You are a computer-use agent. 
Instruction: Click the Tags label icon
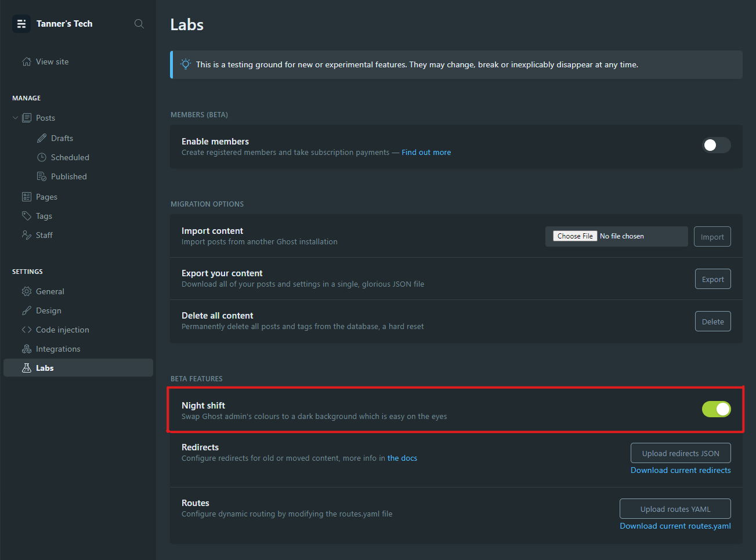(x=27, y=216)
